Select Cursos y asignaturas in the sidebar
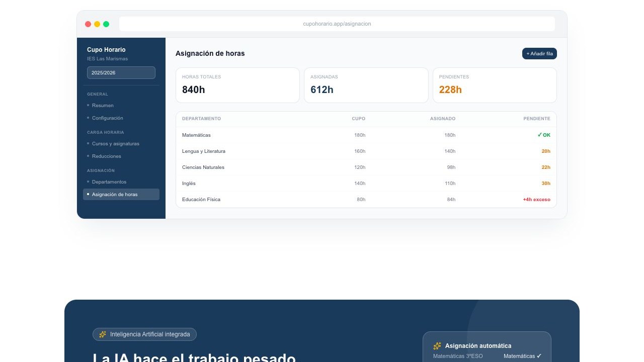The image size is (644, 362). click(x=116, y=143)
